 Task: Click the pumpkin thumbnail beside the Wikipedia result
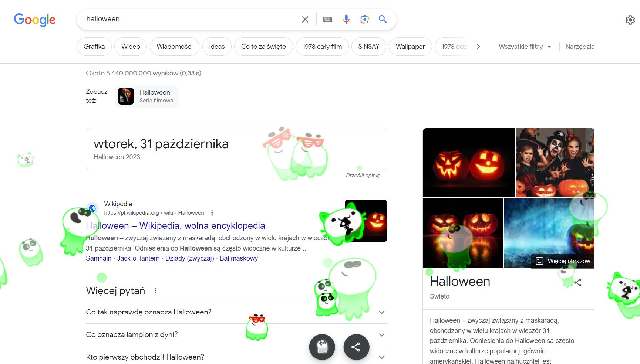tap(366, 221)
